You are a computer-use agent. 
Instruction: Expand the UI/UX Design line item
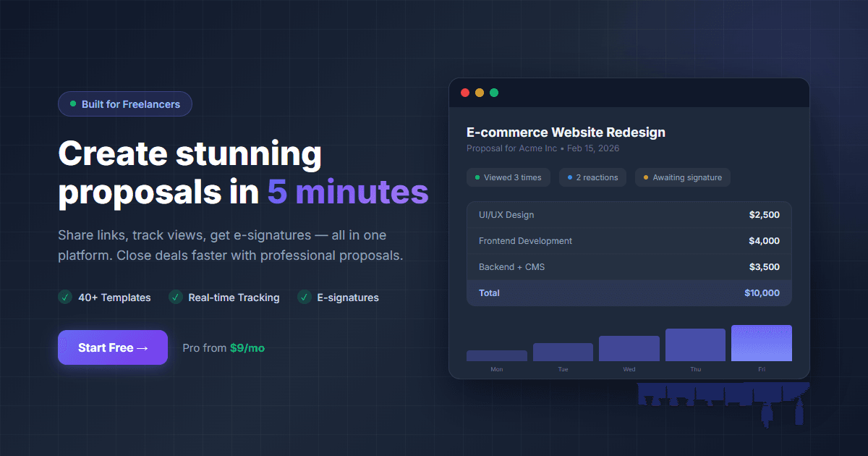tap(629, 214)
